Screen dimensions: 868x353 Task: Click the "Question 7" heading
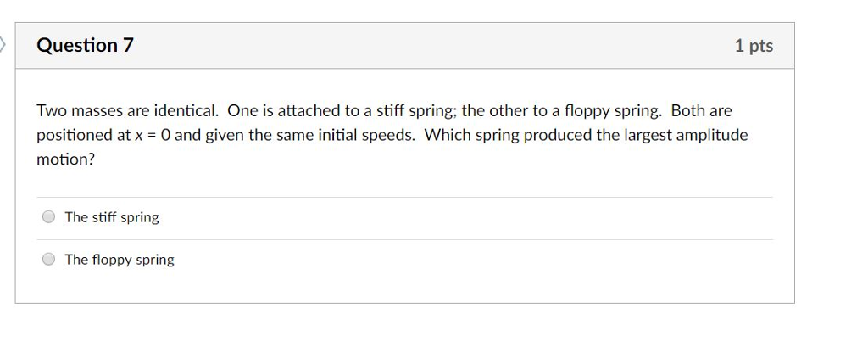click(85, 45)
